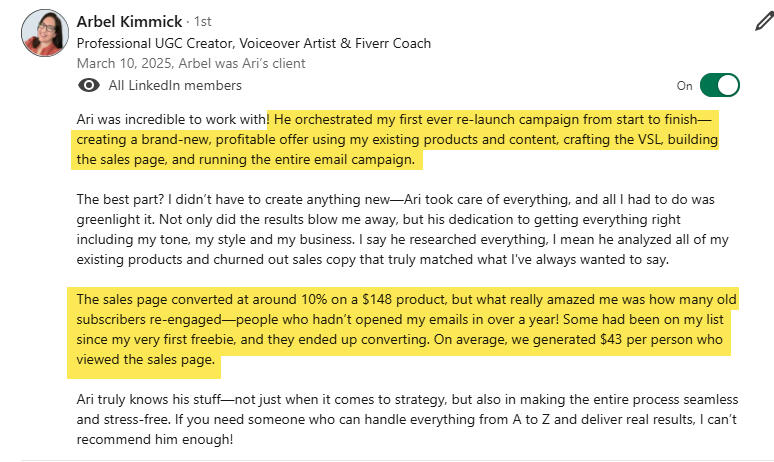Image resolution: width=774 pixels, height=462 pixels.
Task: Click the paragraph 'Ari truly knows his stuff'
Action: [x=400, y=419]
